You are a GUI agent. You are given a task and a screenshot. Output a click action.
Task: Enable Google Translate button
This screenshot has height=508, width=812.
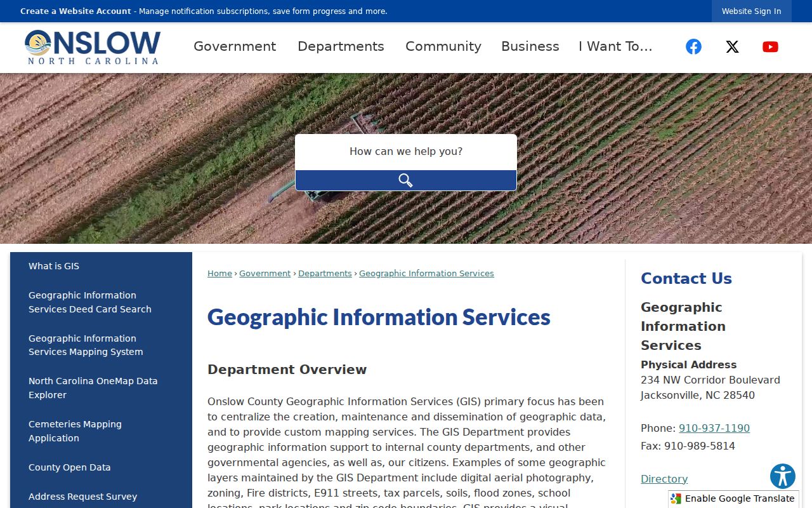click(x=733, y=498)
